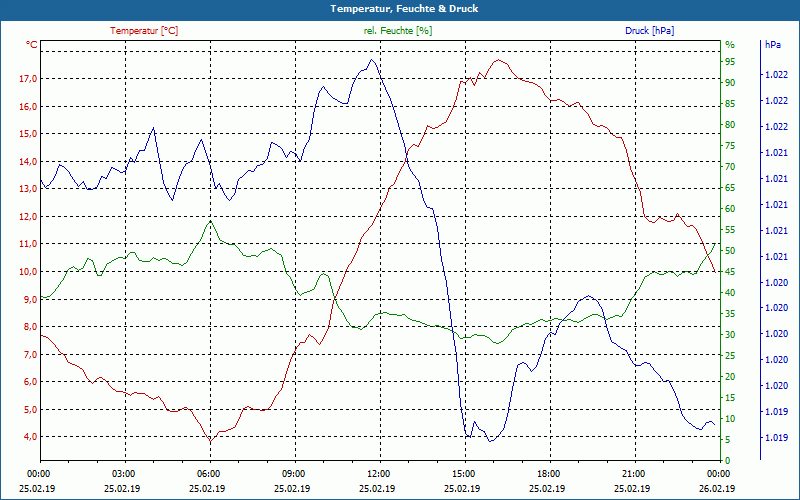Click the chart title Temperatur, Feuchte & Druck
The width and height of the screenshot is (800, 500).
coord(404,9)
